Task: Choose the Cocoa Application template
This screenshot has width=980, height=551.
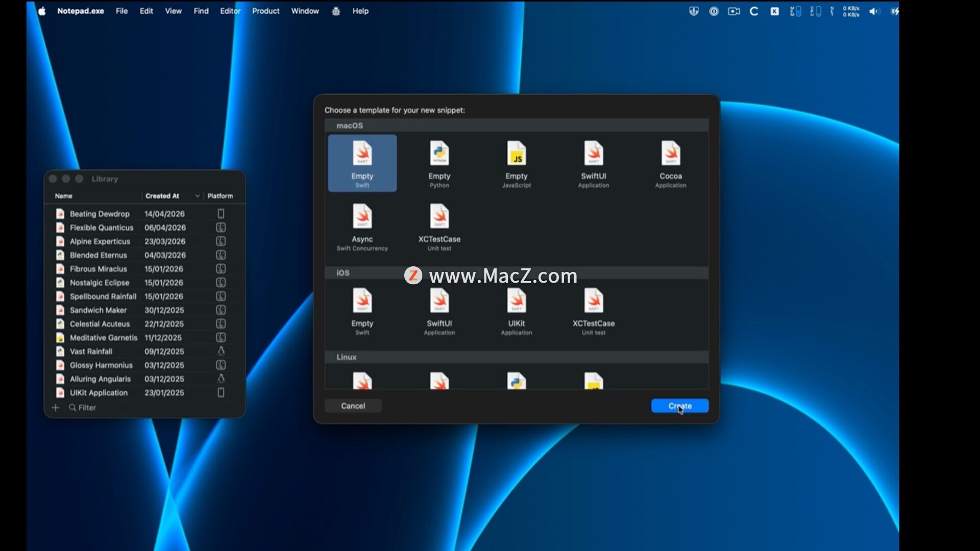Action: click(x=671, y=163)
